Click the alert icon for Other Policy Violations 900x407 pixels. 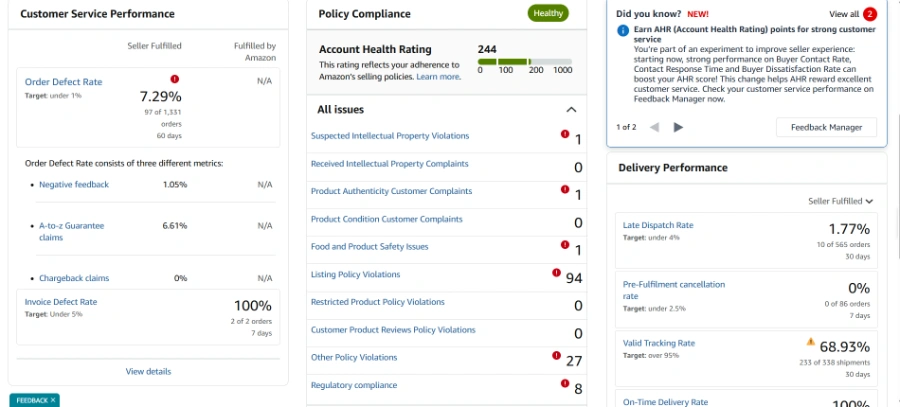coord(556,355)
